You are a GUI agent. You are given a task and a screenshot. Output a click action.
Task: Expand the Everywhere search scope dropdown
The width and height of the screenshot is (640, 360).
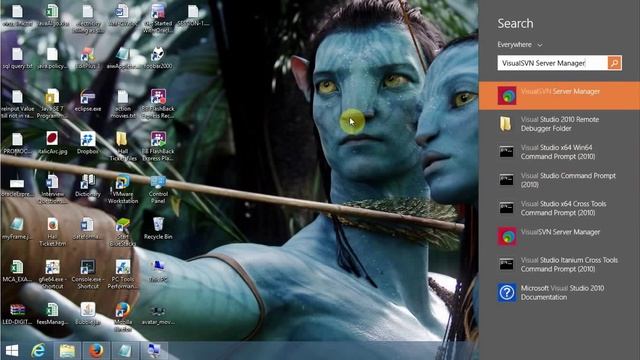[520, 44]
